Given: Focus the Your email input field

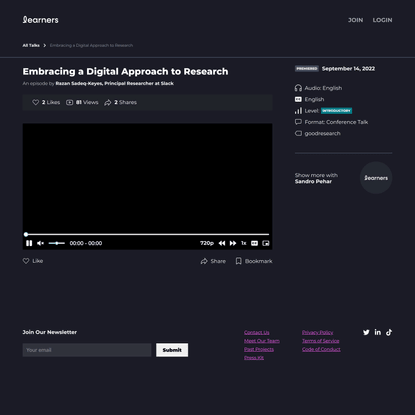Looking at the screenshot, I should tap(87, 350).
